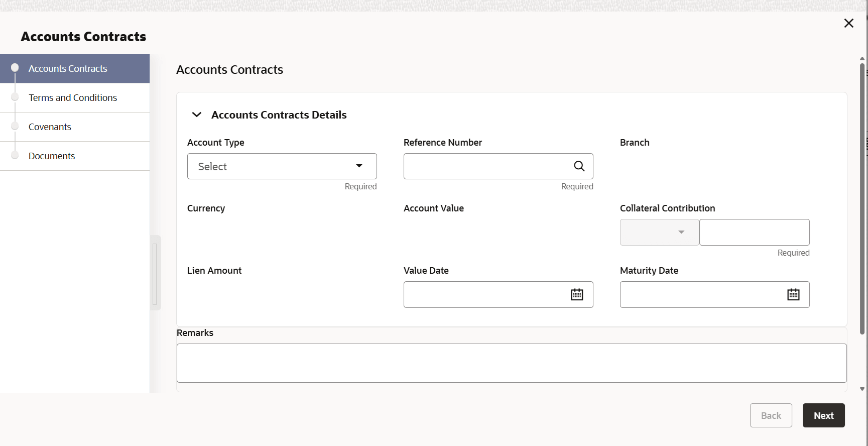Click the side panel collapse splitter handle
This screenshot has height=446, width=868.
point(155,274)
